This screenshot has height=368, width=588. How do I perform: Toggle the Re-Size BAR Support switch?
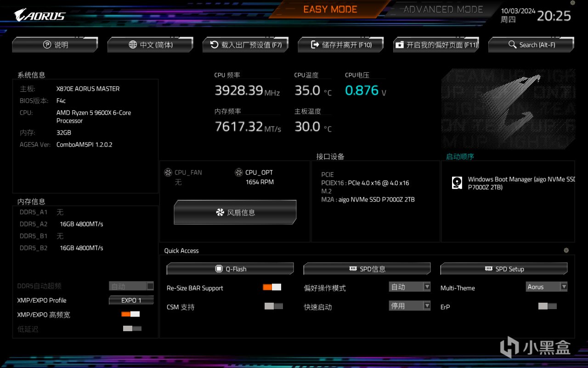tap(272, 287)
